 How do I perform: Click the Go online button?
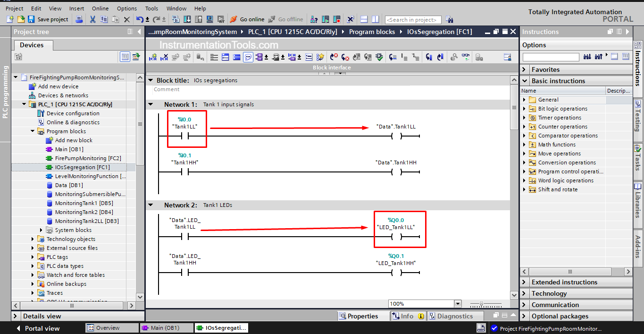[x=247, y=19]
